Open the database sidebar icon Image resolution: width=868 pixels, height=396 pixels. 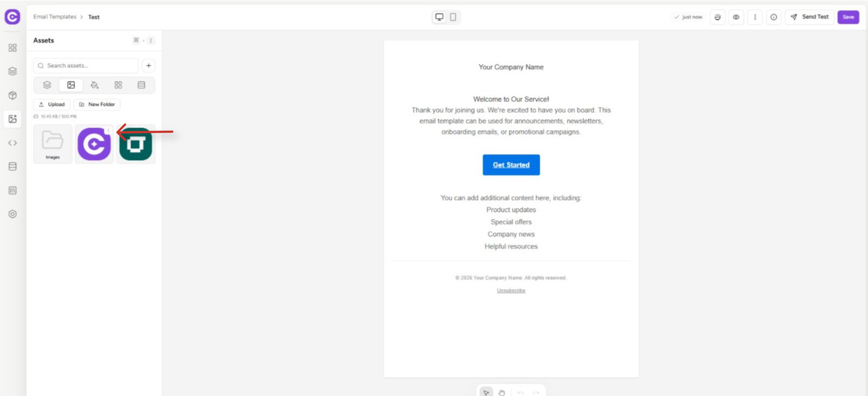pyautogui.click(x=12, y=167)
